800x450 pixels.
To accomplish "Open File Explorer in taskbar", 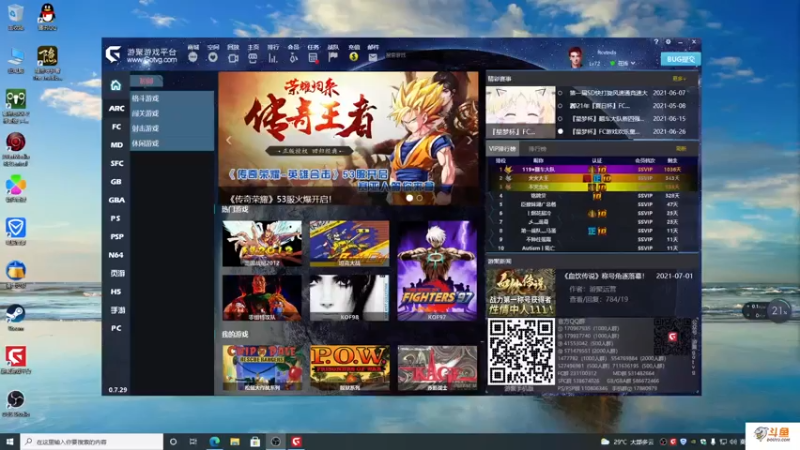I will click(x=235, y=441).
